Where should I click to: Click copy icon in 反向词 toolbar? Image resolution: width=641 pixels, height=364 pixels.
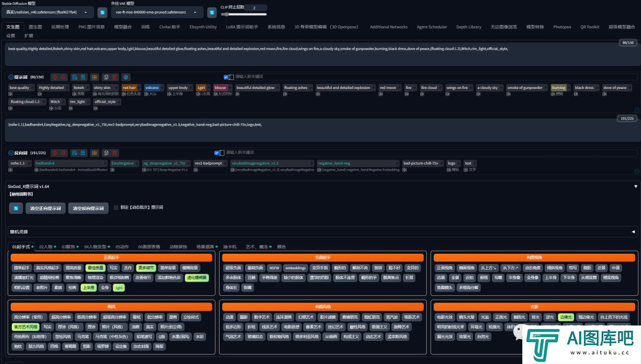coord(106,153)
